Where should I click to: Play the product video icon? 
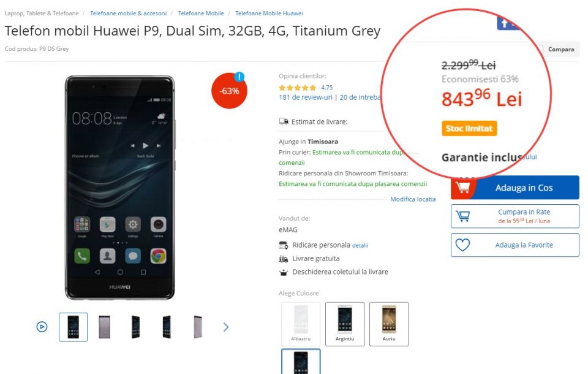click(42, 327)
